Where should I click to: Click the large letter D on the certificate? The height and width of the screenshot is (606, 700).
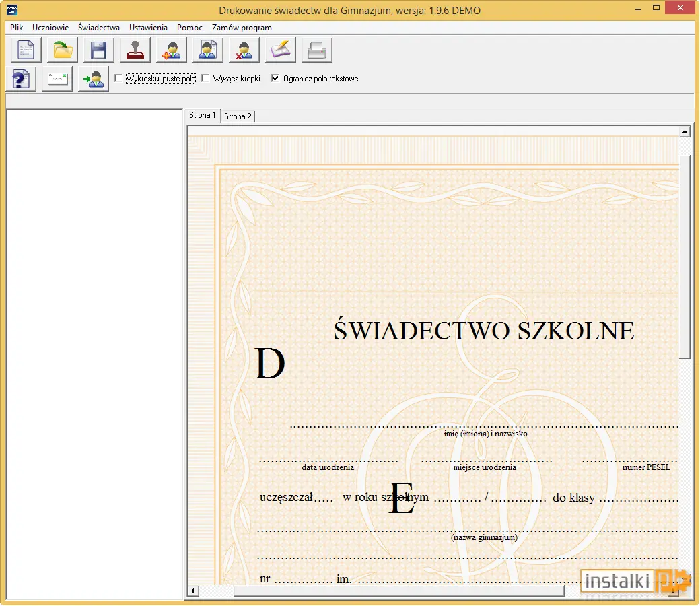pos(270,363)
